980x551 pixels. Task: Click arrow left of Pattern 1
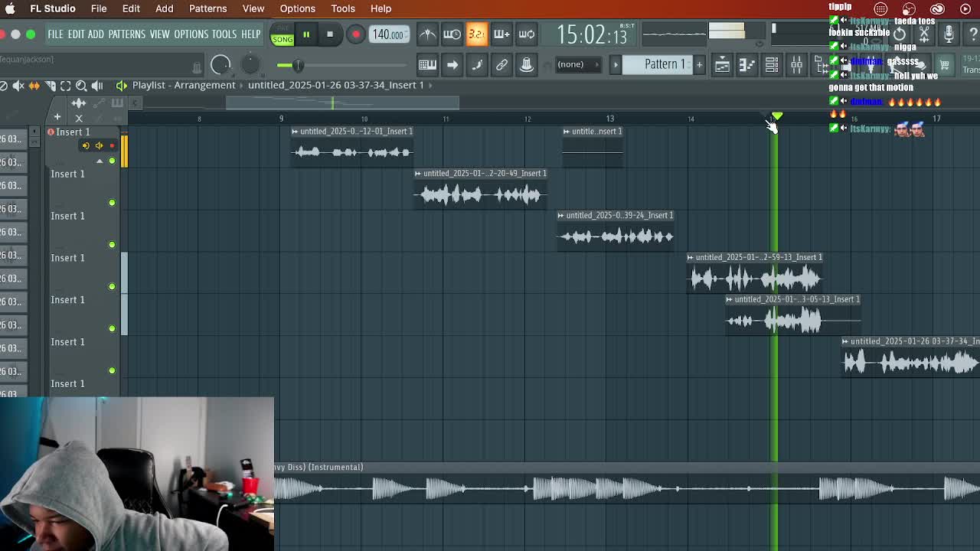616,65
